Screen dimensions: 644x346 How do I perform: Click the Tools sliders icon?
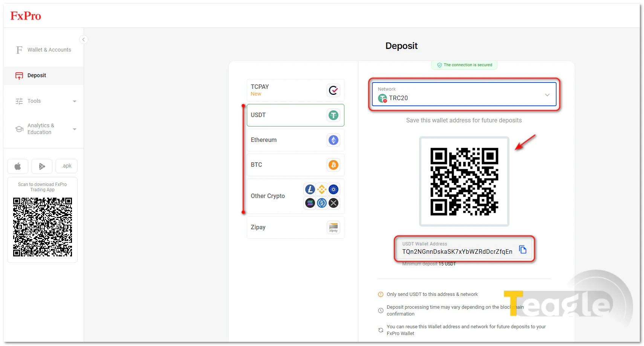coord(19,101)
